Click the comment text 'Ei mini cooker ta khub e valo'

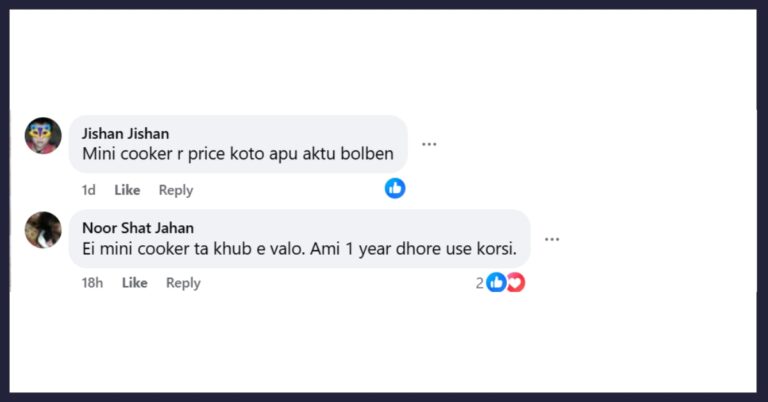193,249
